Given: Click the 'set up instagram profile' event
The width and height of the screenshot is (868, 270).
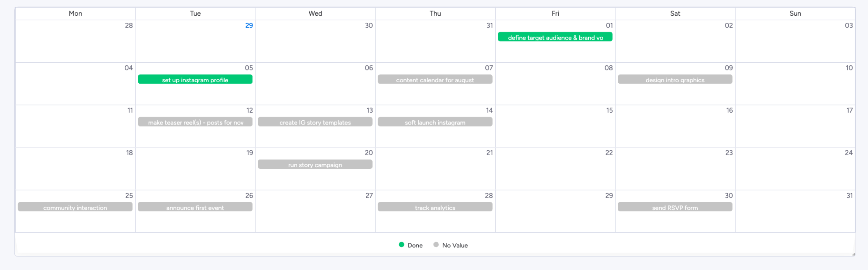Looking at the screenshot, I should coord(195,79).
